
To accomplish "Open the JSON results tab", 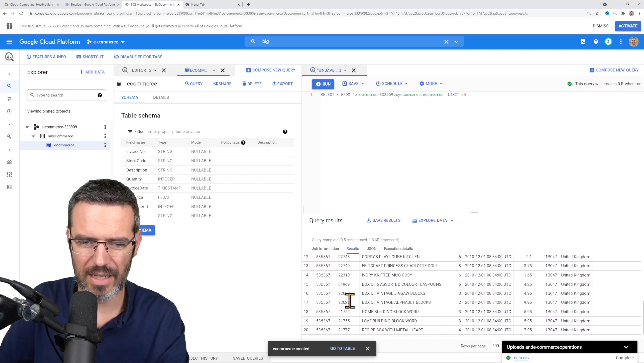I will pos(372,249).
